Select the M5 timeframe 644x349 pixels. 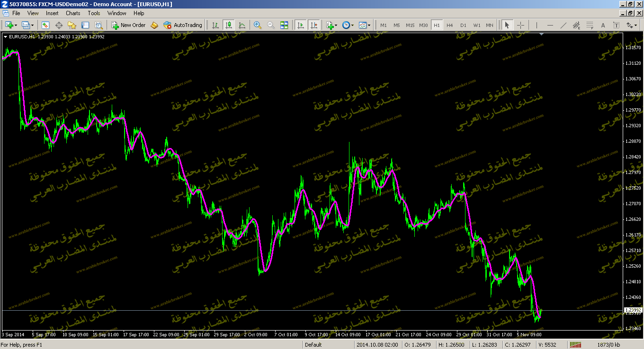coord(397,25)
